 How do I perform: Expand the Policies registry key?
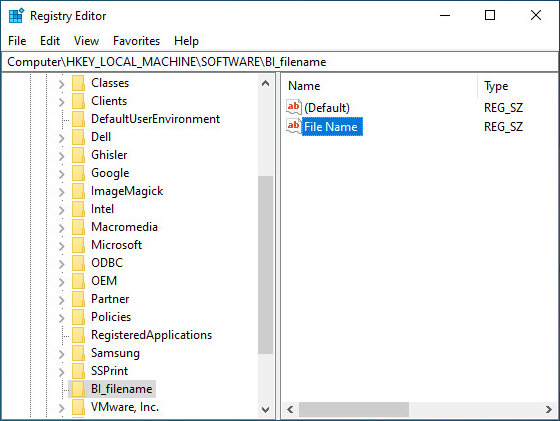pyautogui.click(x=61, y=317)
